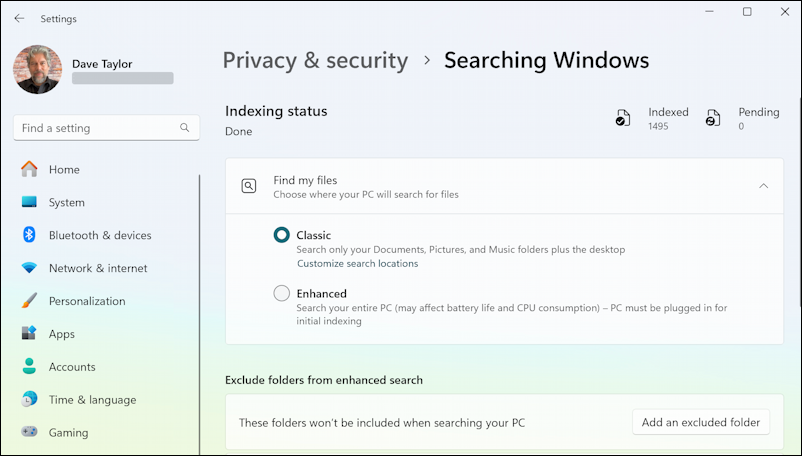The image size is (802, 456).
Task: Click Dave Taylor's profile picture
Action: coord(38,70)
